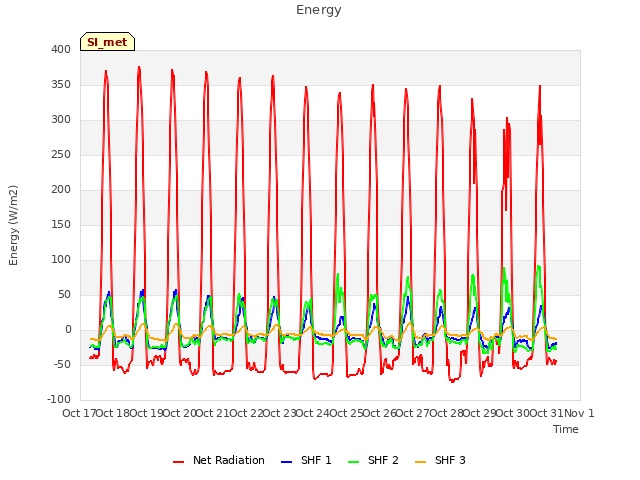Image resolution: width=640 pixels, height=480 pixels.
Task: Click the SHF 1 legend label
Action: point(316,460)
